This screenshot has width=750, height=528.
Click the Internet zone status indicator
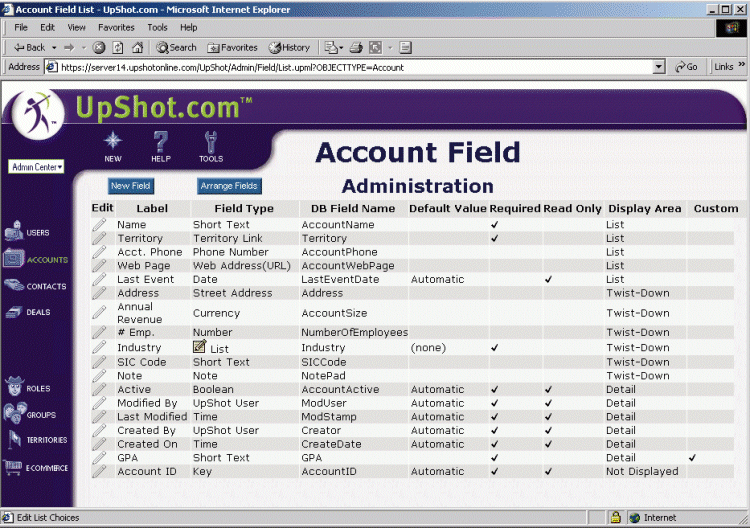(653, 517)
